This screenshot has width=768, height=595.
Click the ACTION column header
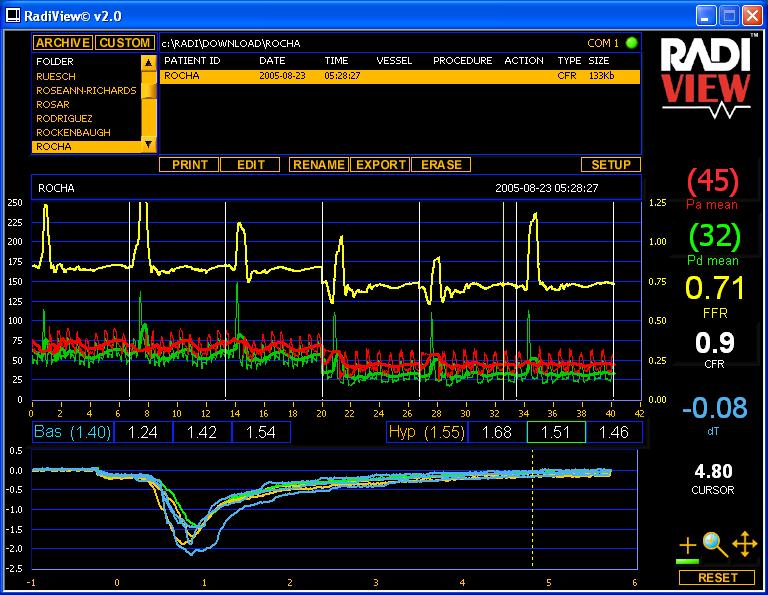tap(524, 61)
